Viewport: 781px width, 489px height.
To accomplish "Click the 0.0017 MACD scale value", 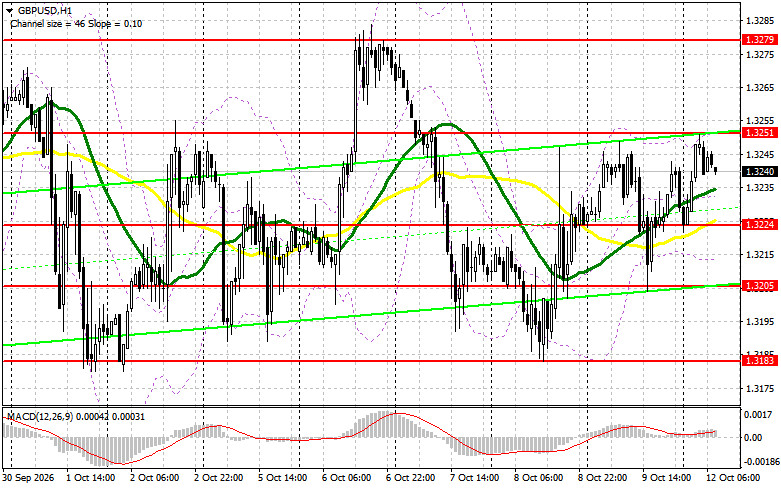I will click(x=759, y=414).
